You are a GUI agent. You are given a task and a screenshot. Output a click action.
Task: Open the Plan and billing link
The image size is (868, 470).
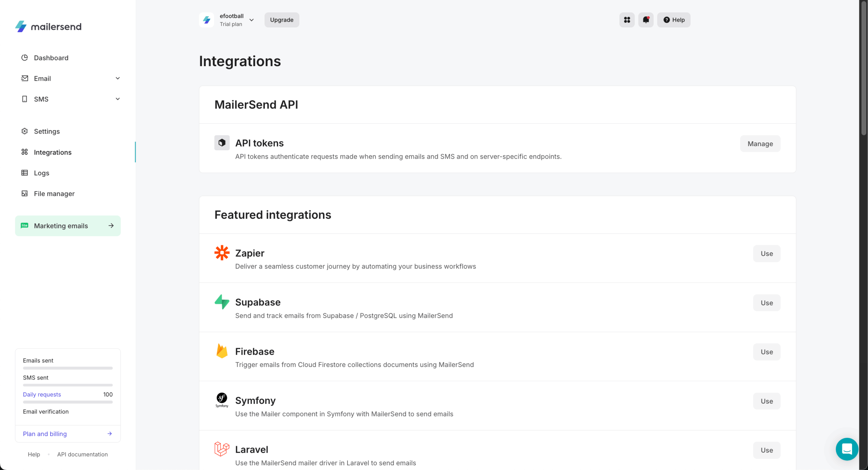coord(45,434)
